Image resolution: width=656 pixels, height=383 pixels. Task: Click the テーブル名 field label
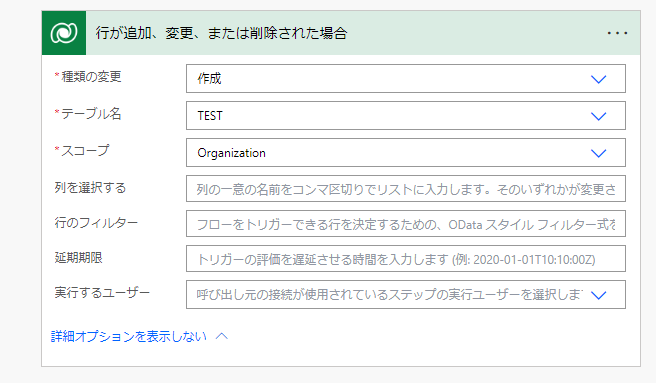[91, 113]
